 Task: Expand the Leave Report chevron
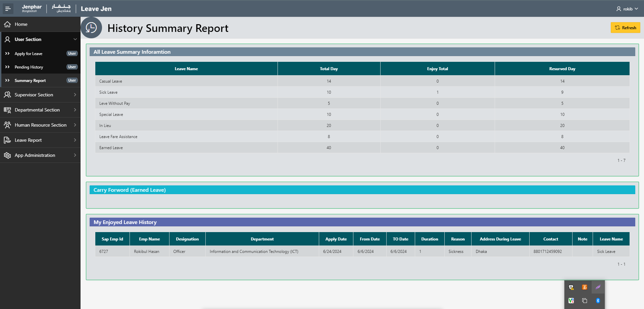pos(75,140)
